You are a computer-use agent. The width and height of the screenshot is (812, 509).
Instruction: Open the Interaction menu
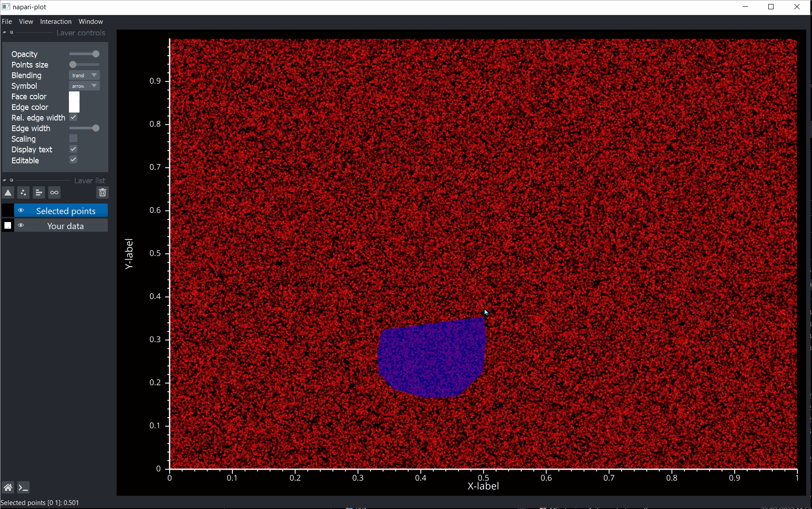(56, 22)
